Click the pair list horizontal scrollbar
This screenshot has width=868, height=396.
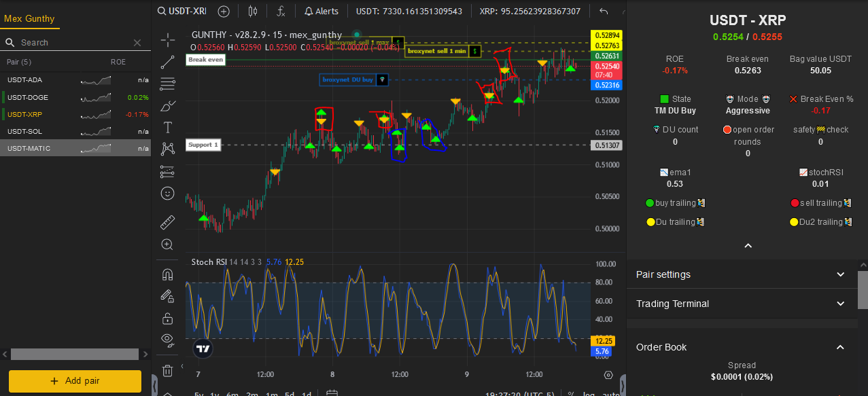[x=75, y=354]
